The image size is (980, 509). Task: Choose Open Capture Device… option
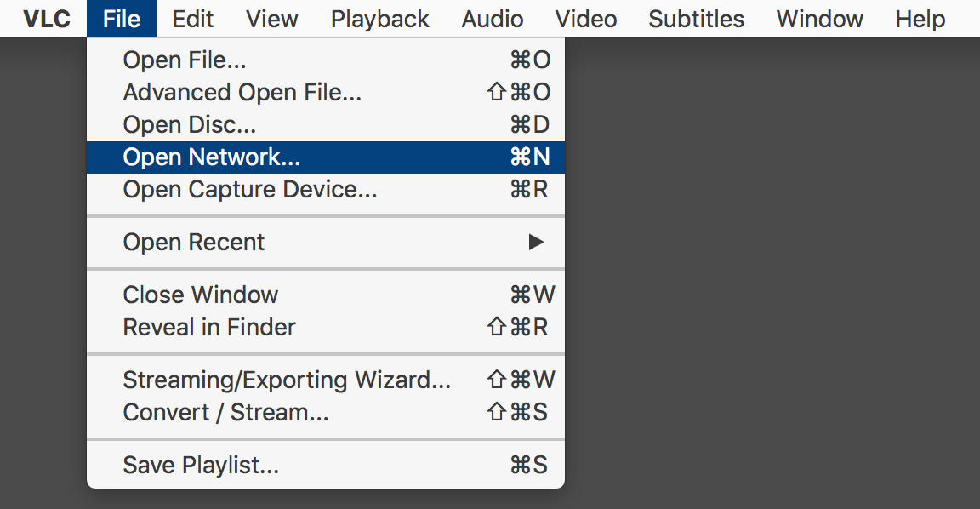coord(326,190)
